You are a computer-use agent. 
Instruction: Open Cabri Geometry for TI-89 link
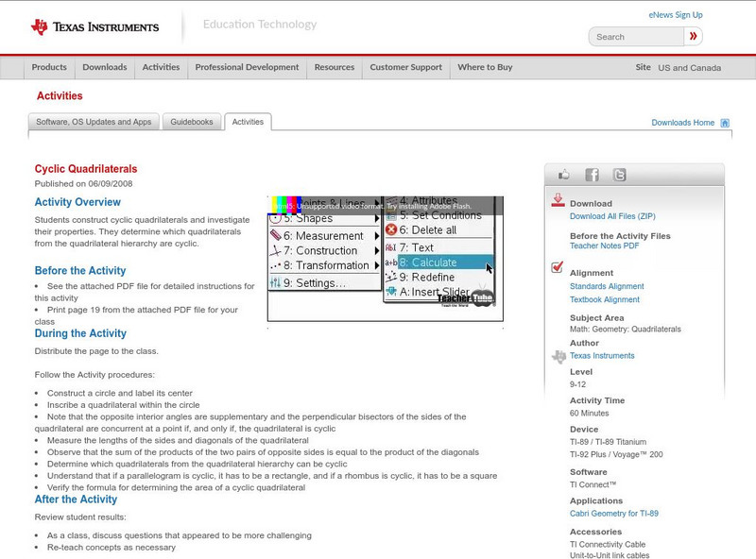tap(613, 514)
